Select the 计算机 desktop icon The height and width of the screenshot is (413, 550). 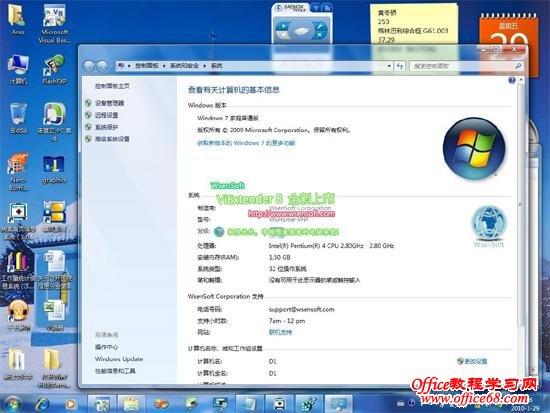[x=18, y=70]
